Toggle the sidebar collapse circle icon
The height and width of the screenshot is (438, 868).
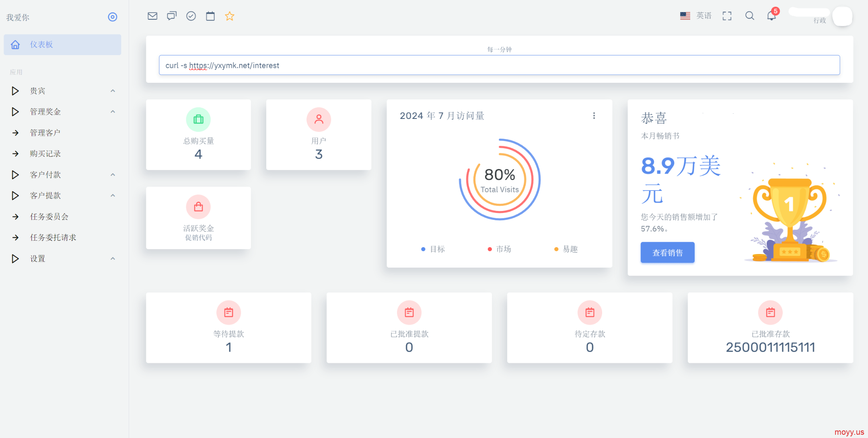point(113,17)
